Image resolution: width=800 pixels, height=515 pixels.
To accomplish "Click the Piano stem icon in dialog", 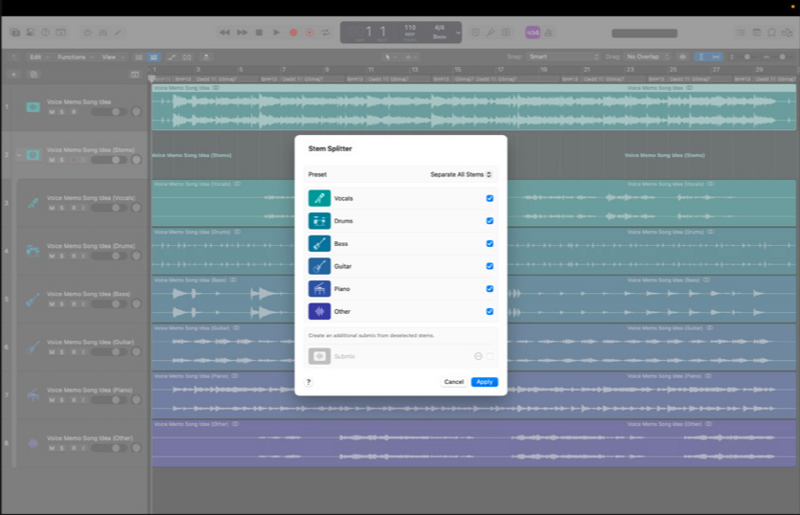I will (x=319, y=289).
